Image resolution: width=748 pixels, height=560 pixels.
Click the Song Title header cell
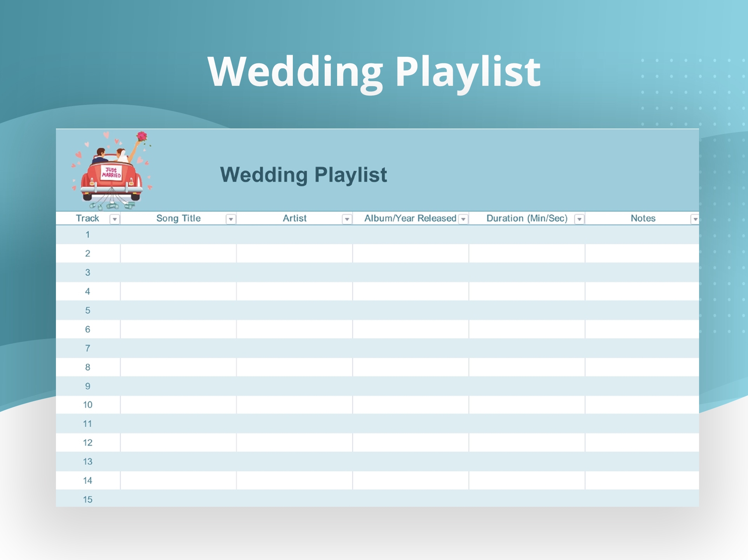[x=178, y=218]
